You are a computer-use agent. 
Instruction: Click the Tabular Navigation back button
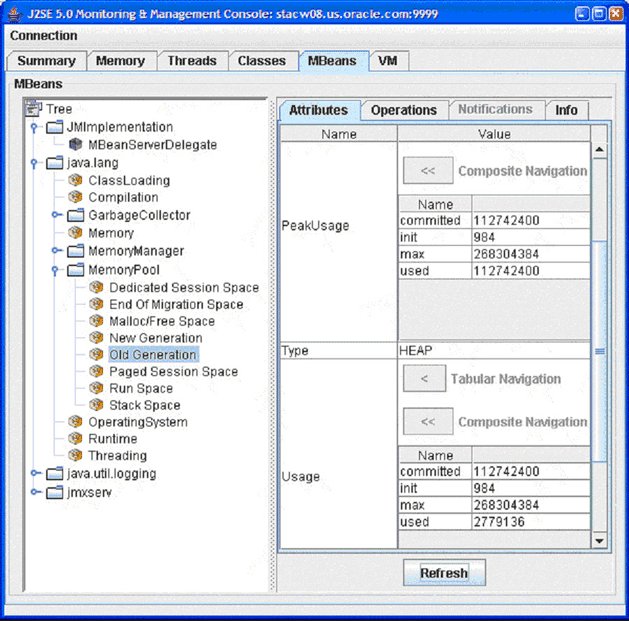click(424, 379)
